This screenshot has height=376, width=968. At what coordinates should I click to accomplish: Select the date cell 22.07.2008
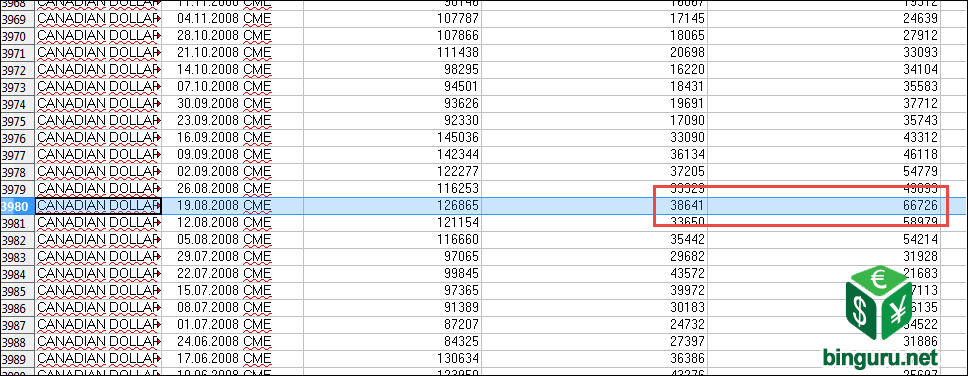click(232, 274)
